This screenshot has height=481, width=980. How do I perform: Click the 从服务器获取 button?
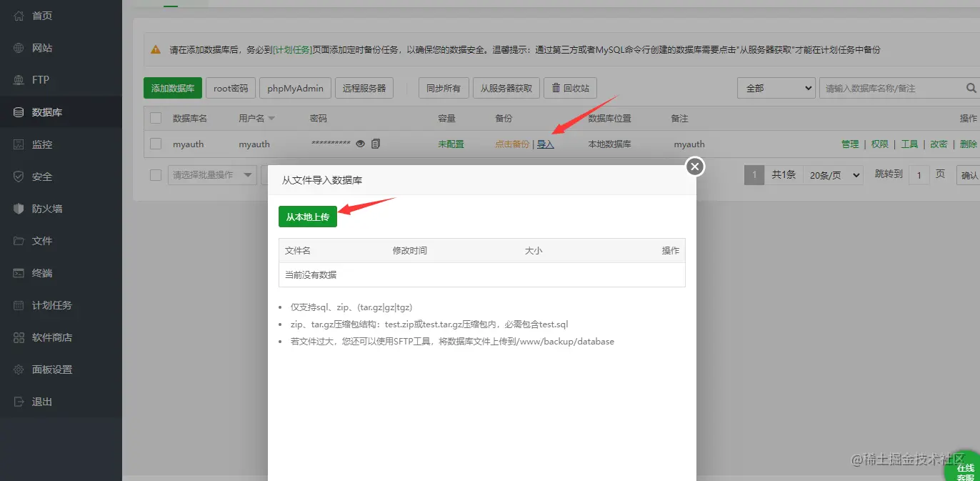[x=506, y=88]
